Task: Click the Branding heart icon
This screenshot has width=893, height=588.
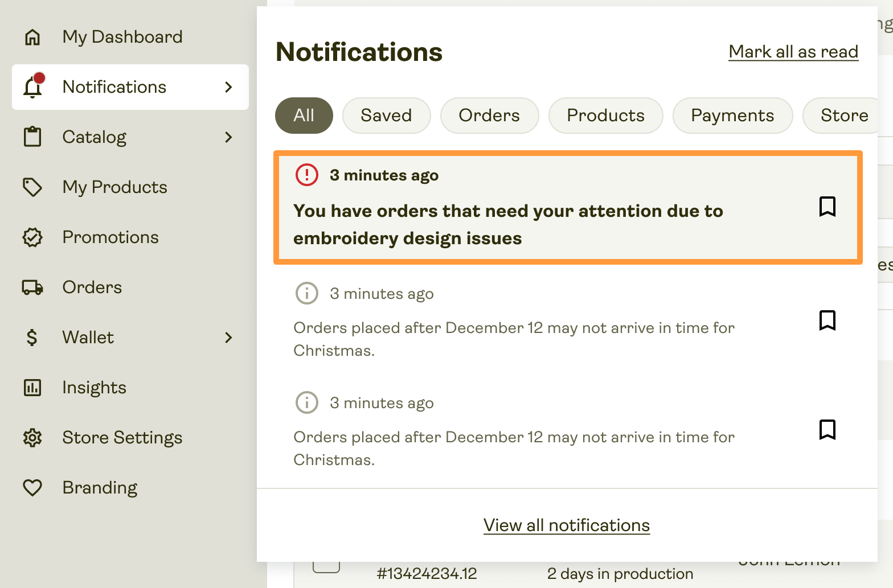Action: click(x=32, y=488)
